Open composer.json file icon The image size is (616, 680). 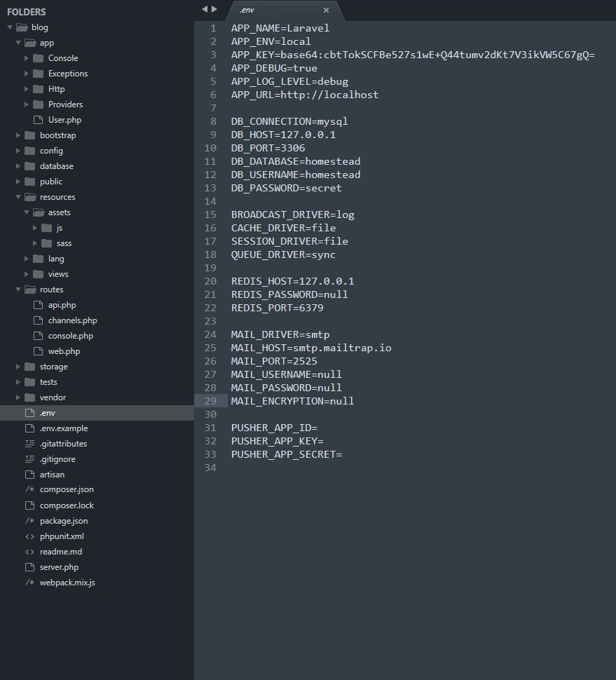click(x=29, y=489)
